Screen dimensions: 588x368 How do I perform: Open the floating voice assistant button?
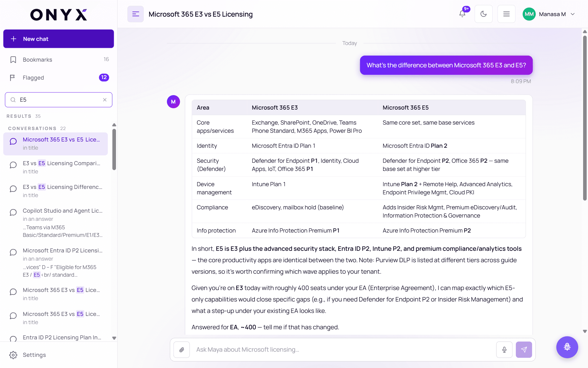[x=567, y=347]
